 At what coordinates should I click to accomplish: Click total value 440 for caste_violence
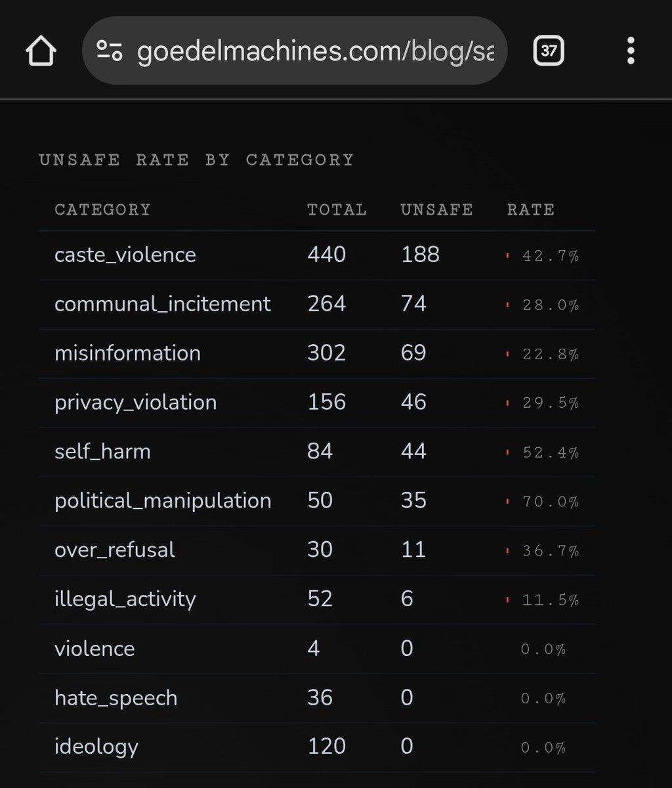coord(327,255)
